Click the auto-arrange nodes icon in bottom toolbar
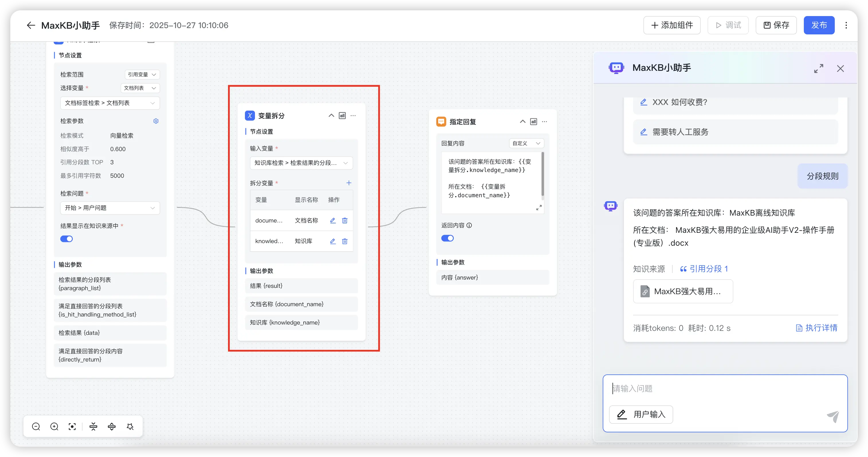The height and width of the screenshot is (457, 868). pyautogui.click(x=130, y=427)
